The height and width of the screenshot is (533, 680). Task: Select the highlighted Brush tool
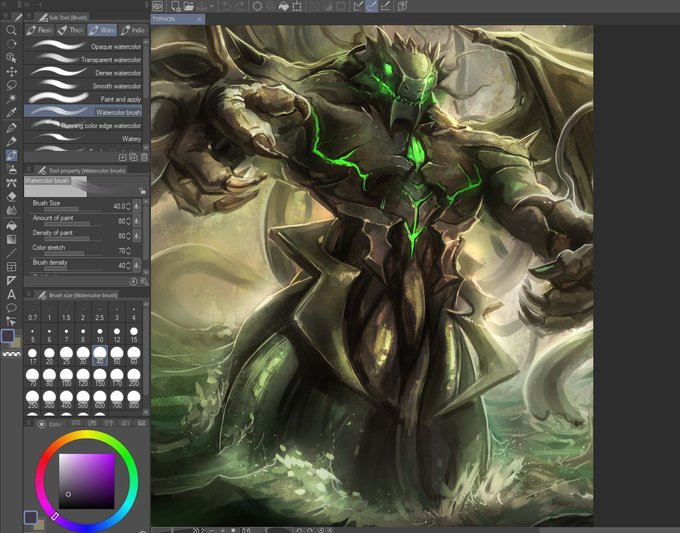(11, 155)
